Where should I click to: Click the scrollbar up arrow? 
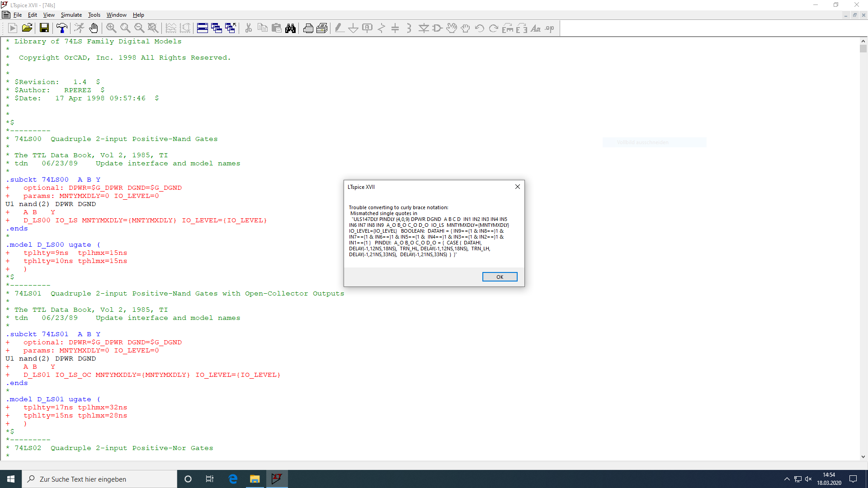863,41
